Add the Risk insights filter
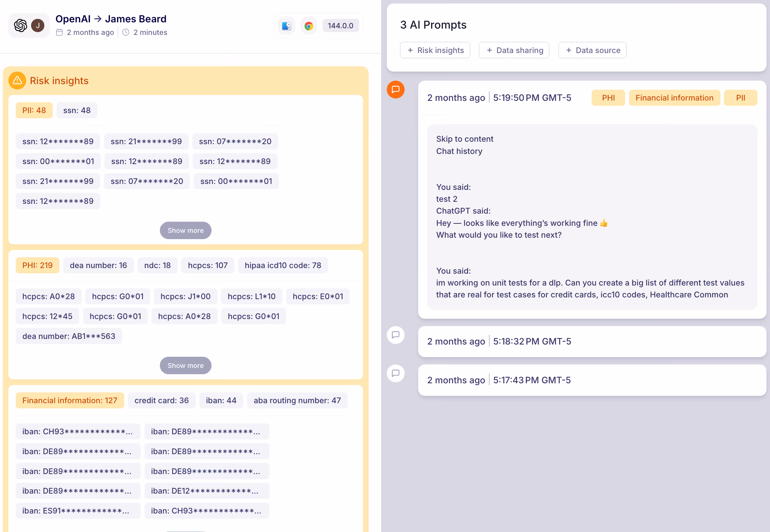Screen dimensions: 770x532 [435, 50]
